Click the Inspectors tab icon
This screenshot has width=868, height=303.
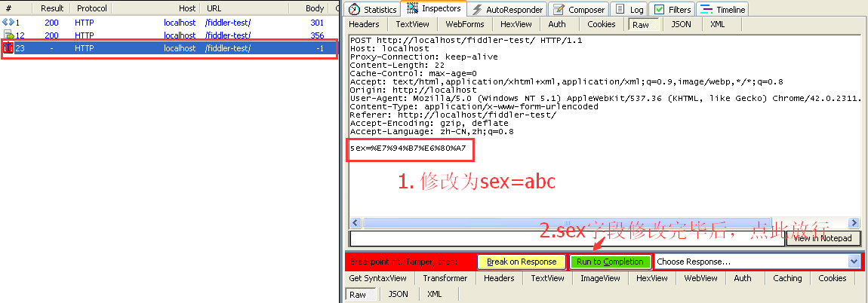click(x=412, y=9)
